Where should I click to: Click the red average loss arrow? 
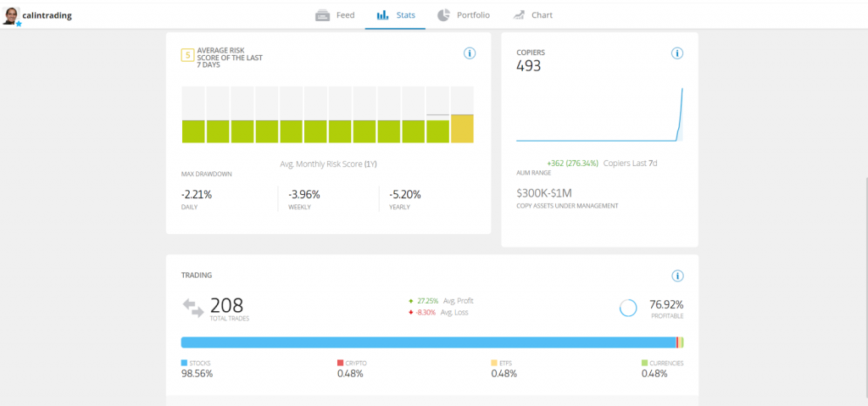click(x=411, y=313)
